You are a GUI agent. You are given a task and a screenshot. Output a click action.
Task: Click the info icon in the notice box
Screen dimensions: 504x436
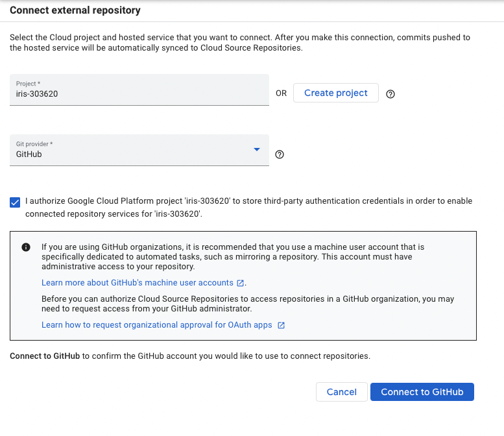click(26, 247)
